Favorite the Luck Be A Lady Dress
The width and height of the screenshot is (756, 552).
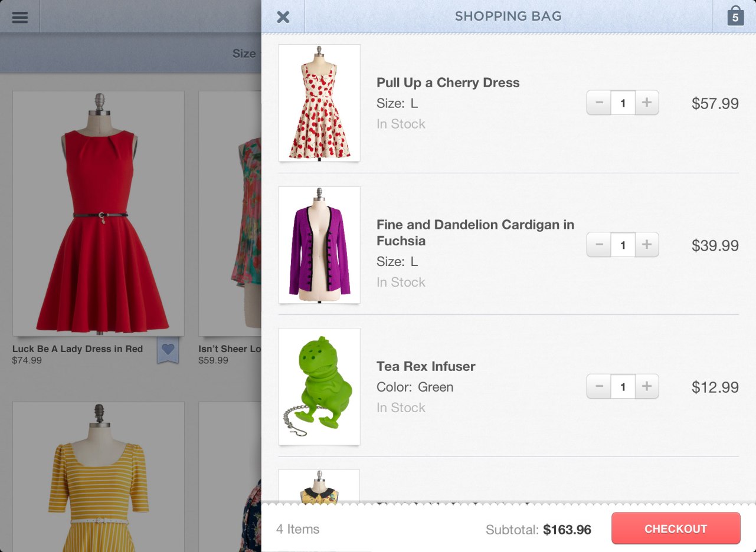(x=168, y=350)
